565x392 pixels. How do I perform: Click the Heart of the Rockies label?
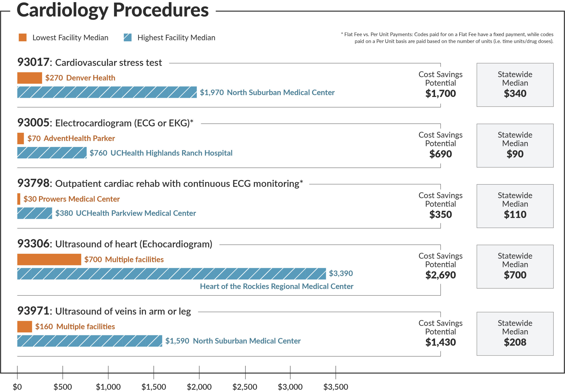(x=277, y=286)
